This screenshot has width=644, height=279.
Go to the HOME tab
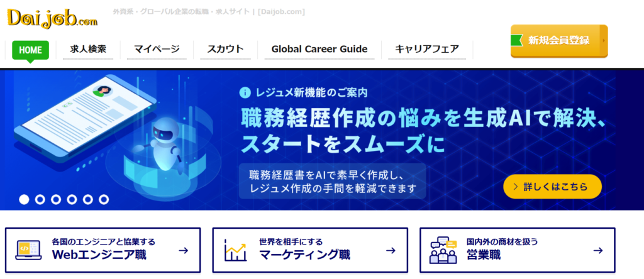30,50
